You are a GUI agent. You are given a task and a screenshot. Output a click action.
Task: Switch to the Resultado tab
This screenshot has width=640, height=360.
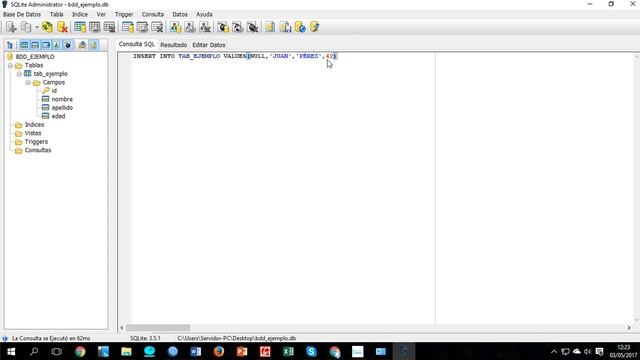(x=173, y=45)
